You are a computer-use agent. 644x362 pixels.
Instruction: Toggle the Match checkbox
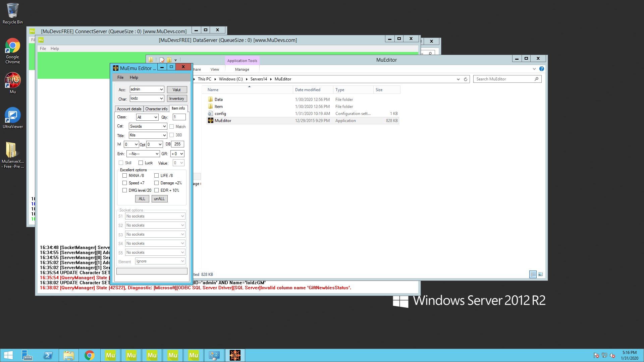171,127
